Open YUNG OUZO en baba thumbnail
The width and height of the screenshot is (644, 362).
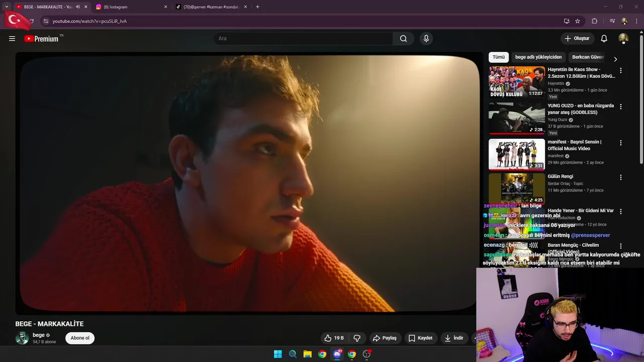point(517,118)
